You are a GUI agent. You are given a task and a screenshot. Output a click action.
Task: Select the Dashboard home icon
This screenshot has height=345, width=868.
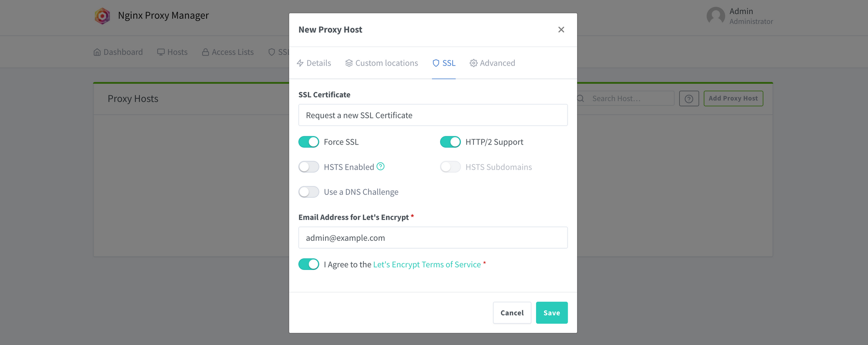[x=97, y=52]
